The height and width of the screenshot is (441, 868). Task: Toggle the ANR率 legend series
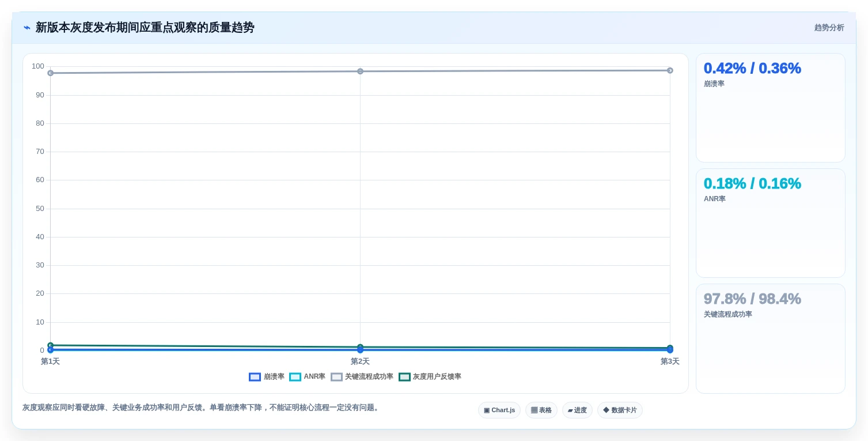pos(307,376)
